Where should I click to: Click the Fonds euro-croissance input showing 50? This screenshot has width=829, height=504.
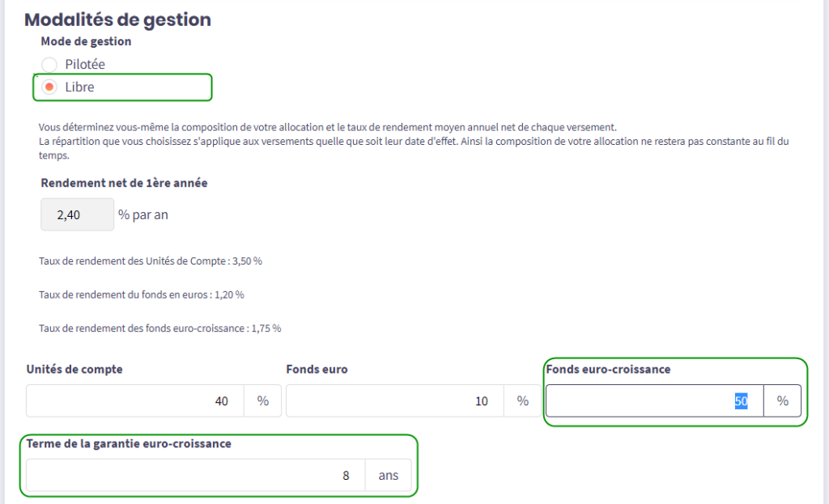point(654,400)
